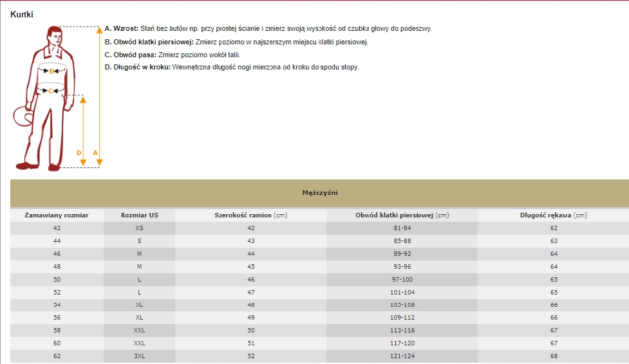Click the XS US size cell
Viewport: 629px width, 364px height.
[139, 228]
